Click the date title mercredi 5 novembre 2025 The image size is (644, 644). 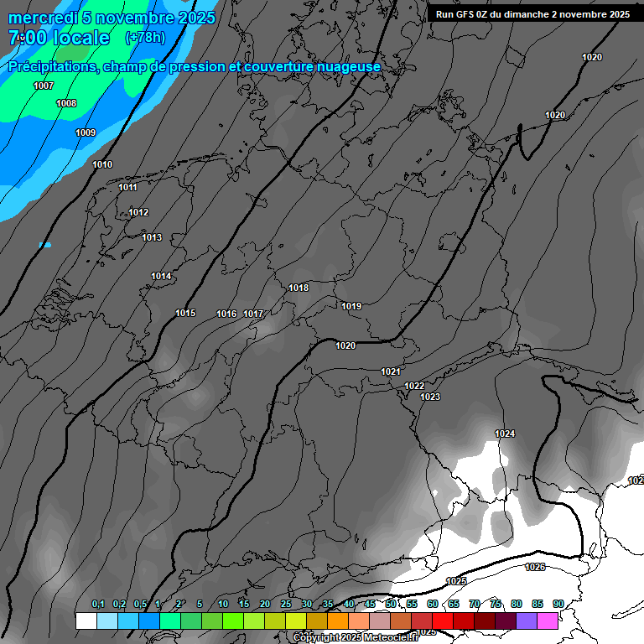pos(112,18)
